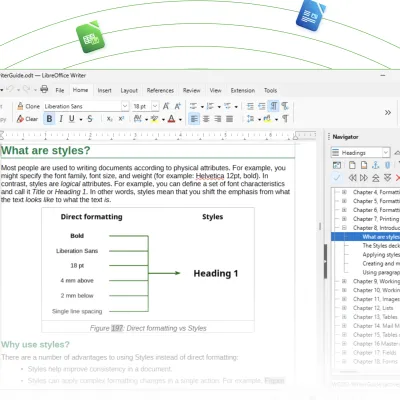Switch to the Insert tab
The width and height of the screenshot is (400, 400).
[x=104, y=90]
